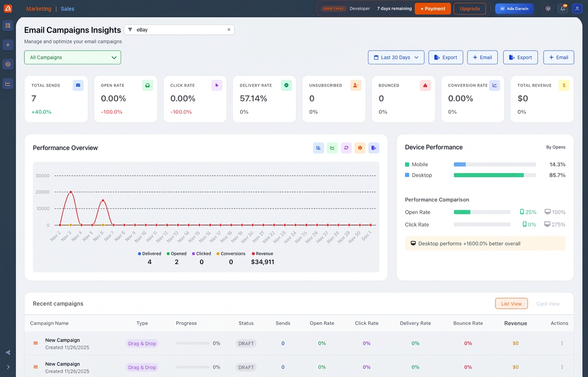Image resolution: width=588 pixels, height=377 pixels.
Task: Click the plus icon in left sidebar
Action: coord(8,45)
